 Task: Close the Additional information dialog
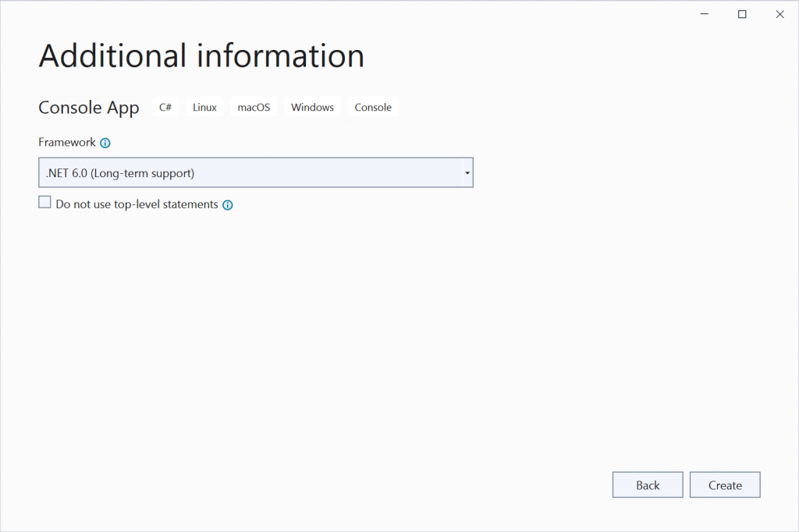(x=779, y=14)
